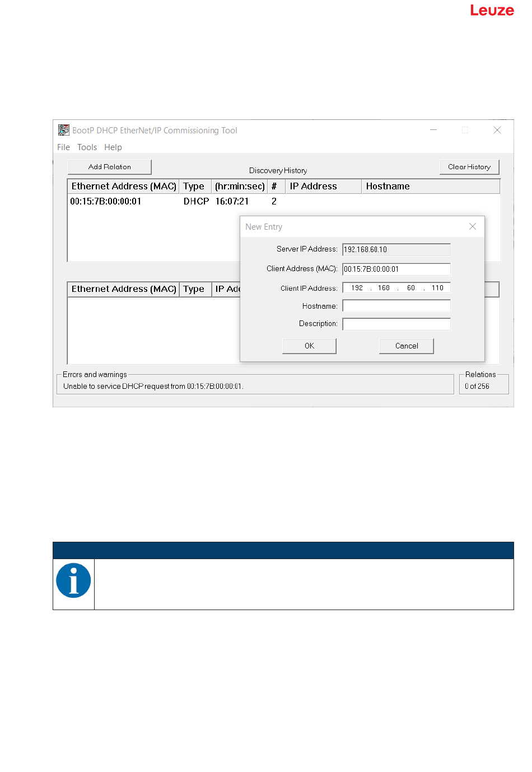532x772 pixels.
Task: Select the 60 octet of Client IP Address
Action: coord(411,288)
